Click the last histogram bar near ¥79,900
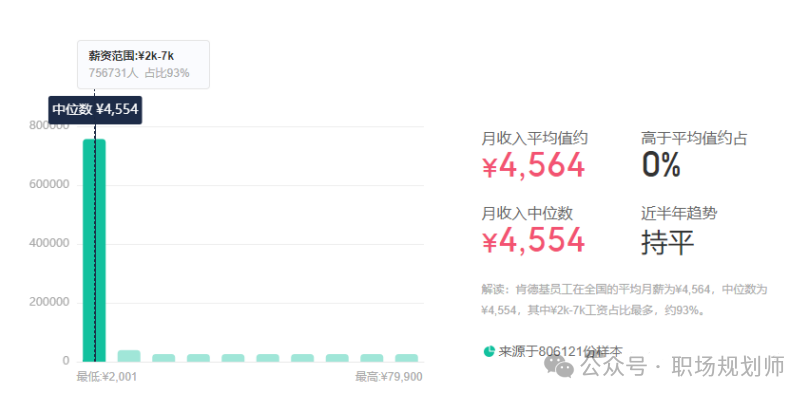Viewport: 810px width, 398px height. tap(407, 358)
